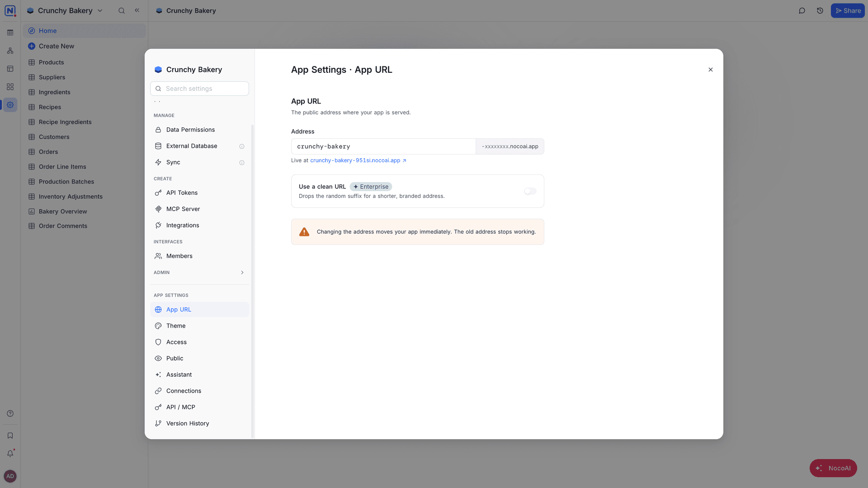Screen dimensions: 868x488
Task: Click the Address input field
Action: (383, 146)
